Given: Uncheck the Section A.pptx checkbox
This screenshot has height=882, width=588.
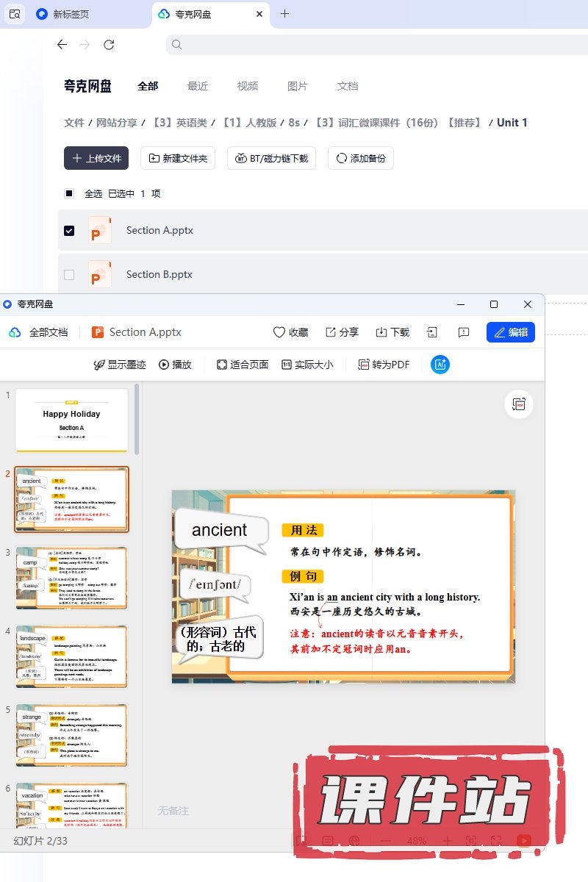Looking at the screenshot, I should pos(69,231).
